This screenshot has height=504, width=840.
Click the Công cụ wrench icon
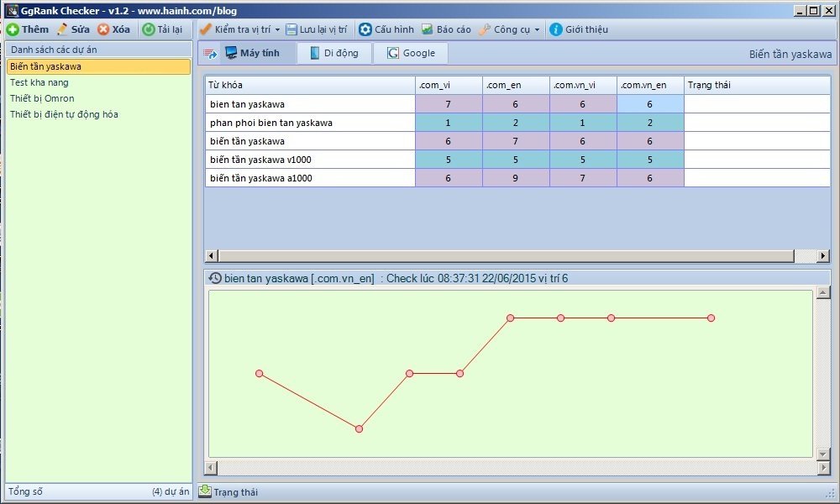[x=485, y=29]
